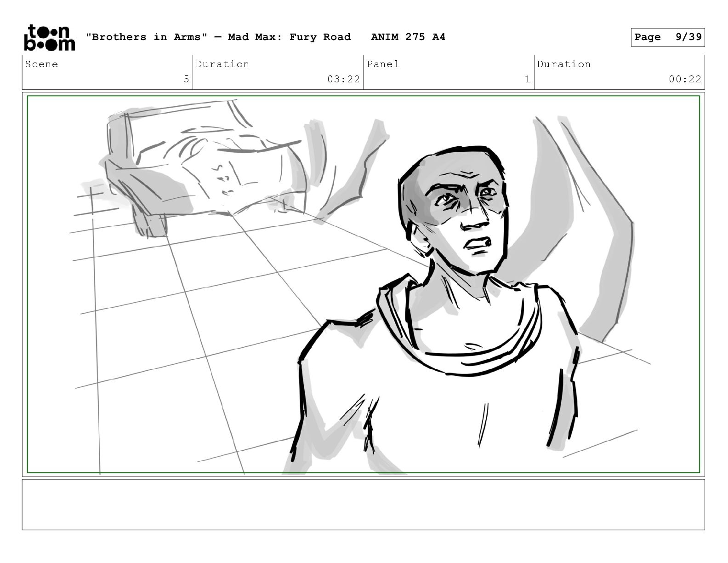Screen dimensions: 728x563
Task: Click the "Page 9/39" box
Action: [668, 37]
